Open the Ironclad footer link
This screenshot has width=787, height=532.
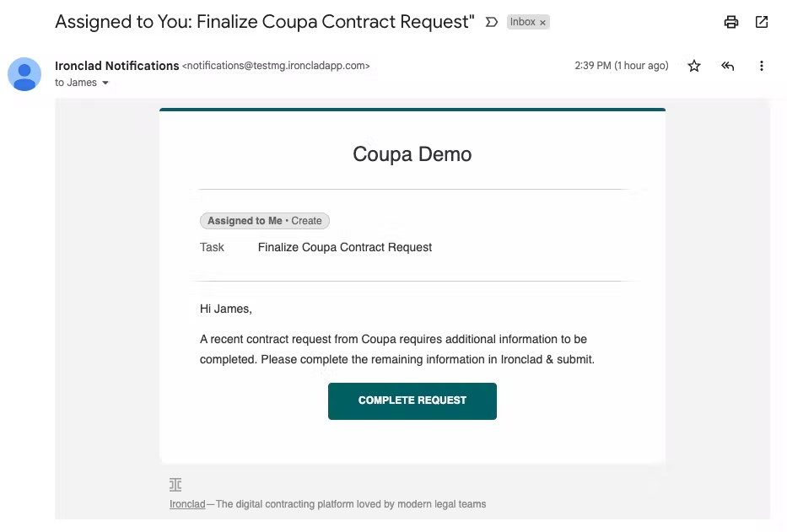point(187,504)
